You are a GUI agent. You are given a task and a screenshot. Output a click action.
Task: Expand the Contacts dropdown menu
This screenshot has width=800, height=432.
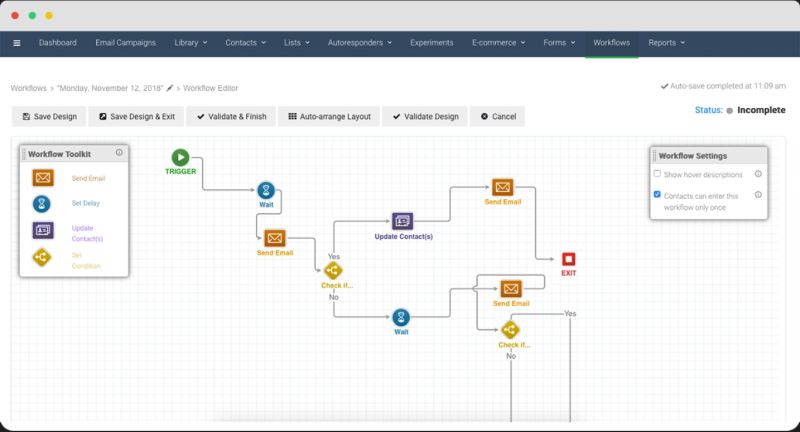tap(245, 43)
